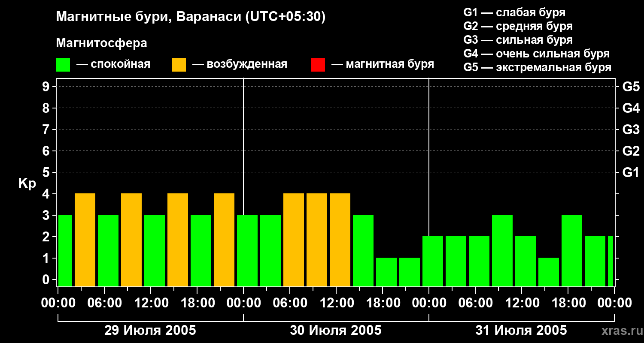Viewport: 644px width, 343px height.
Task: Click the '— спокойная' legend label
Action: tap(113, 65)
